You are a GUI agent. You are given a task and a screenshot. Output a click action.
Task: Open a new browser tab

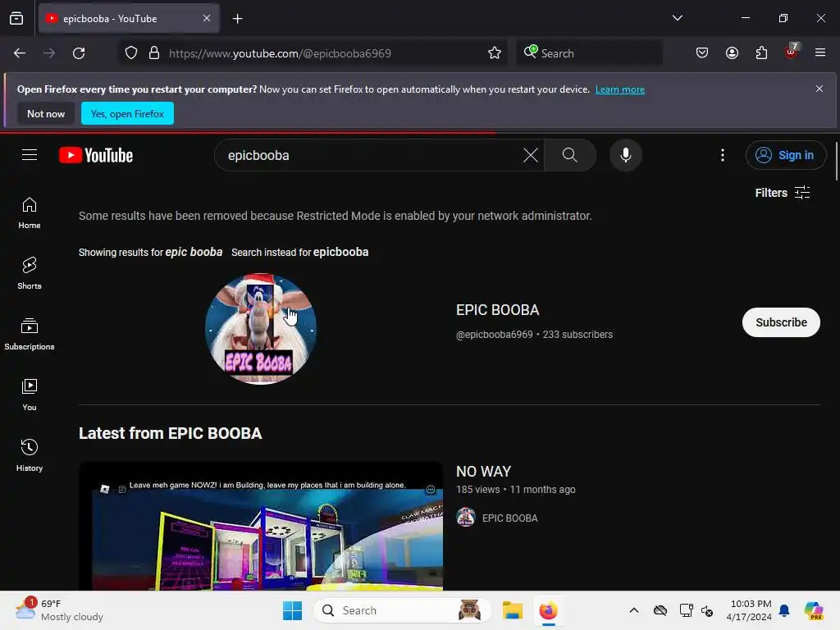[x=237, y=18]
